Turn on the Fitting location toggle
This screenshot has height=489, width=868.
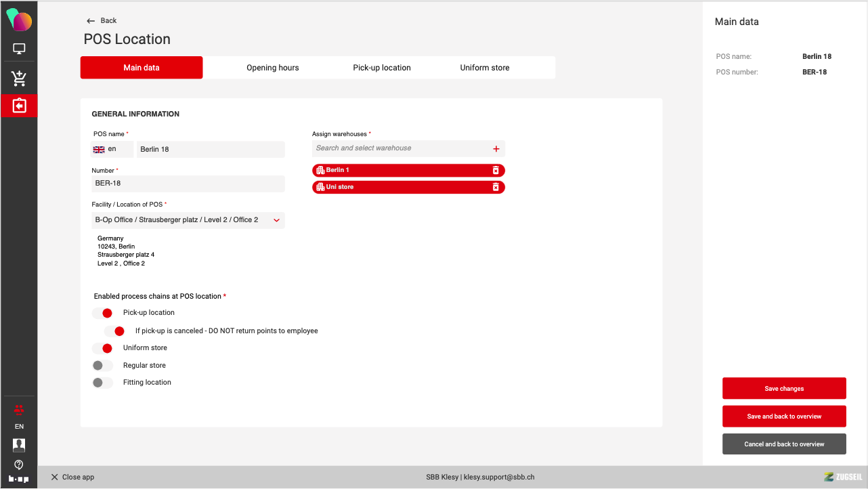(103, 383)
